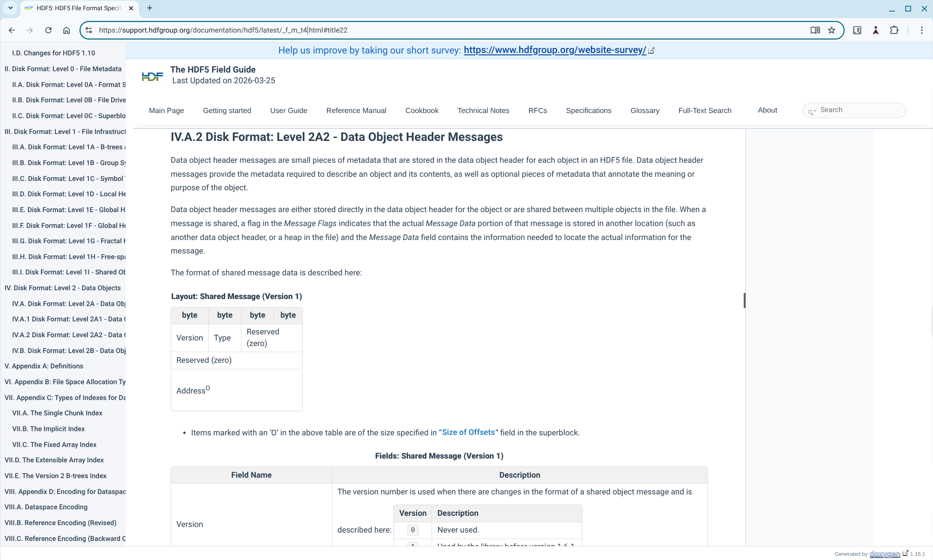The image size is (933, 560).
Task: Open the Specifications menu
Action: pos(588,111)
